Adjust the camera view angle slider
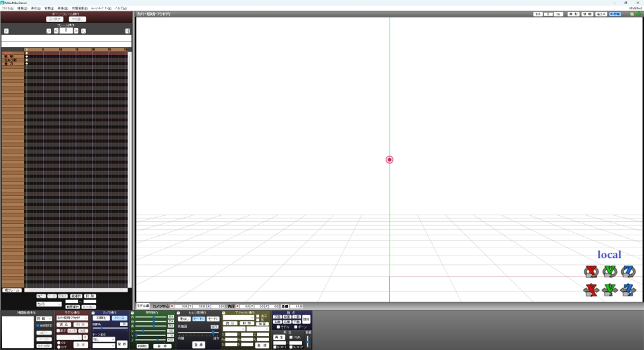This screenshot has width=644, height=350. [110, 328]
